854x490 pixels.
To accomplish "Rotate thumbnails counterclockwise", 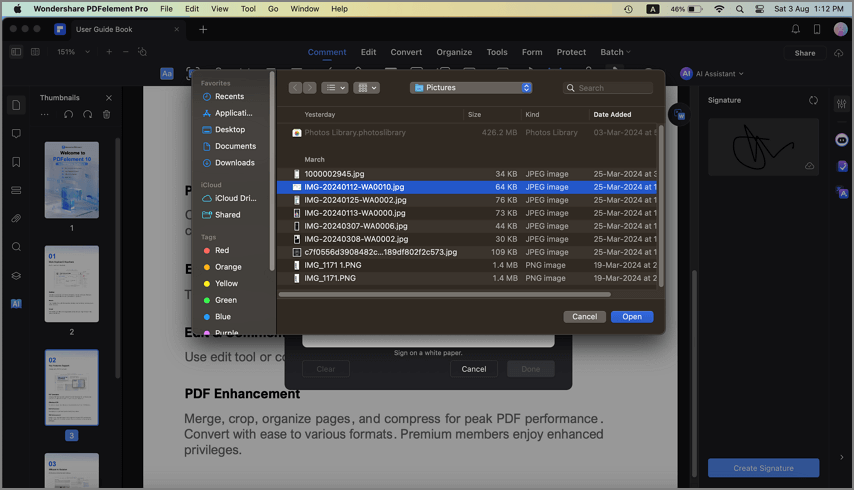I will pos(68,114).
